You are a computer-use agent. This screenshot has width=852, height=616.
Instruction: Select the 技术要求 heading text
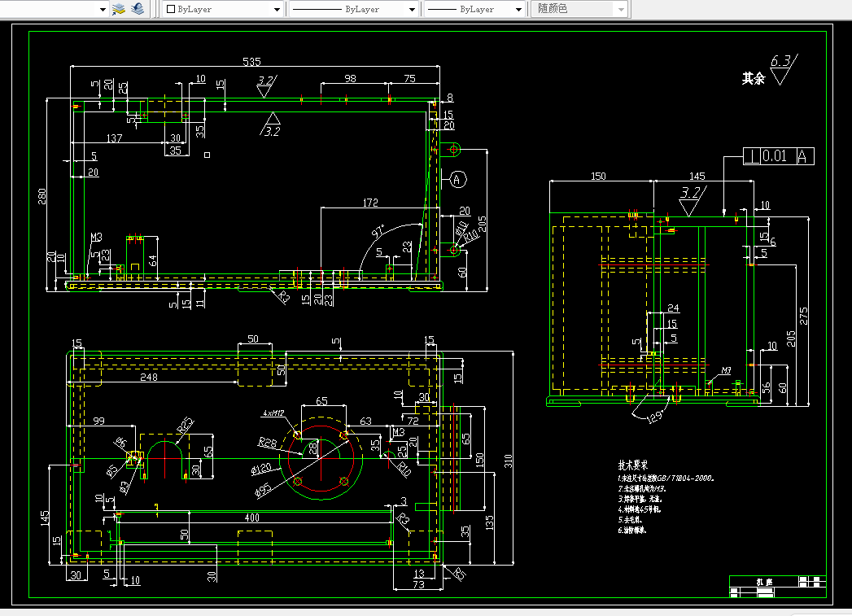coord(633,465)
